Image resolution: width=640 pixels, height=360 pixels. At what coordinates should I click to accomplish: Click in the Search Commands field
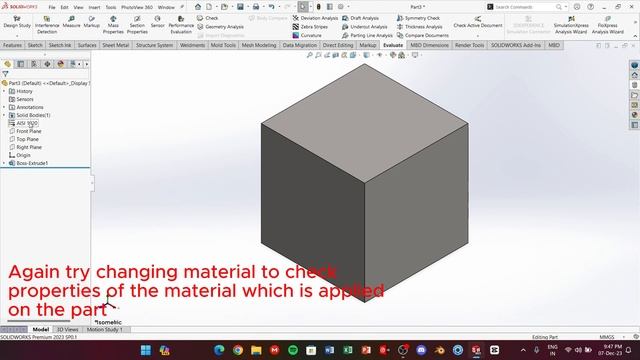524,7
